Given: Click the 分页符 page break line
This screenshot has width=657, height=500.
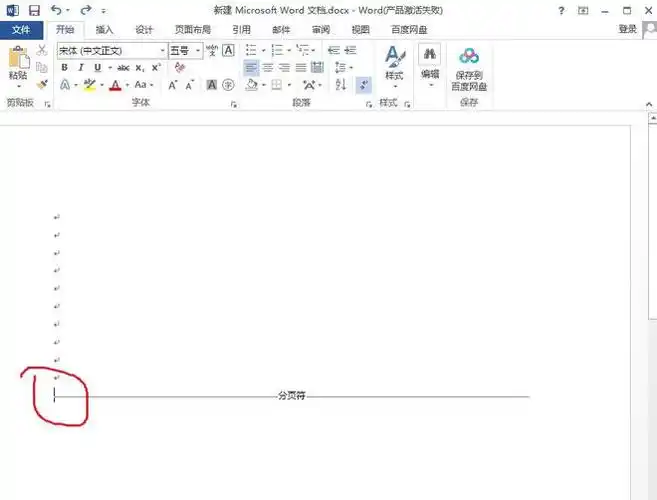Looking at the screenshot, I should tap(292, 396).
